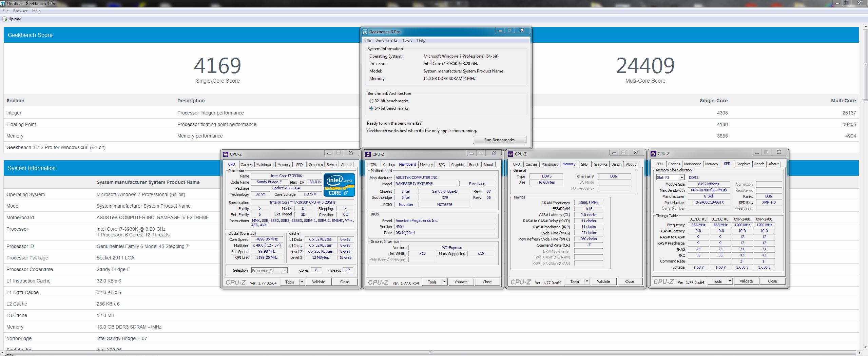Click the single-core score 4169
Screen dimensions: 868x356
pos(217,66)
